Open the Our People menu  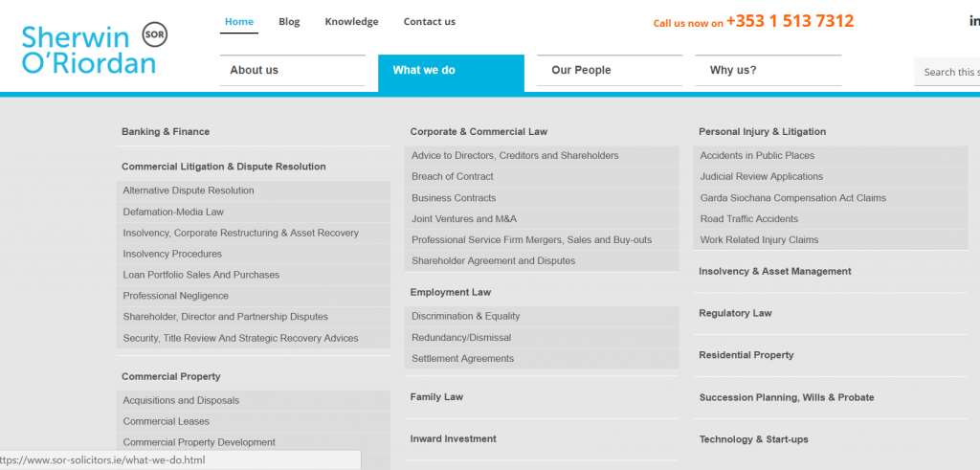[610, 70]
